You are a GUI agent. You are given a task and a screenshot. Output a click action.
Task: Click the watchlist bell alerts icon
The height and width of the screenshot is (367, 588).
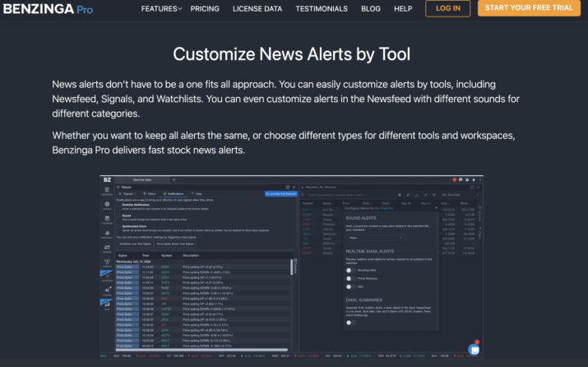(x=400, y=195)
